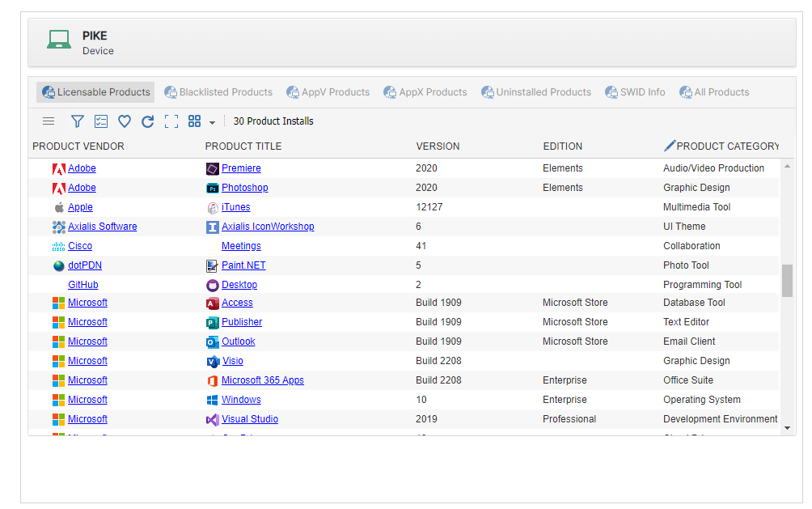Image resolution: width=812 pixels, height=509 pixels.
Task: Click the Visio product icon
Action: 213,361
